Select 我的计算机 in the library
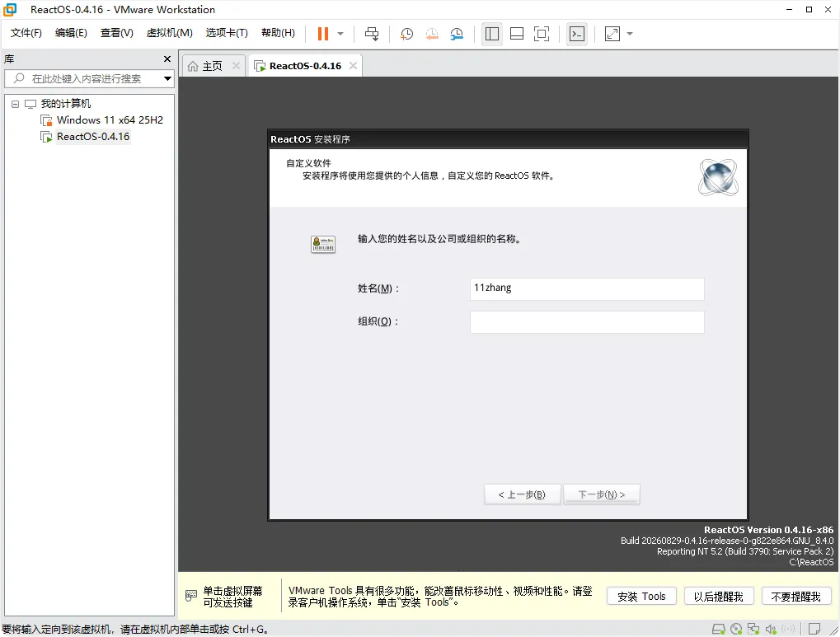Image resolution: width=840 pixels, height=637 pixels. [x=66, y=103]
